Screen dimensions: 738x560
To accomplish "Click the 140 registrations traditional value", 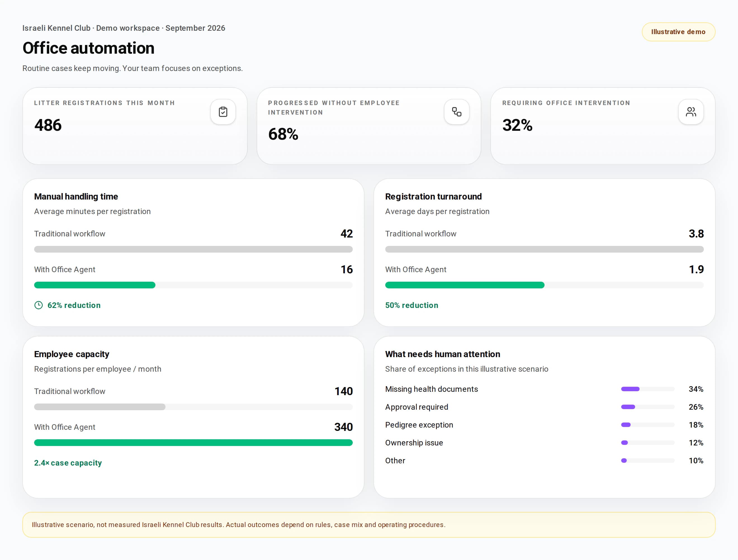I will pyautogui.click(x=343, y=391).
